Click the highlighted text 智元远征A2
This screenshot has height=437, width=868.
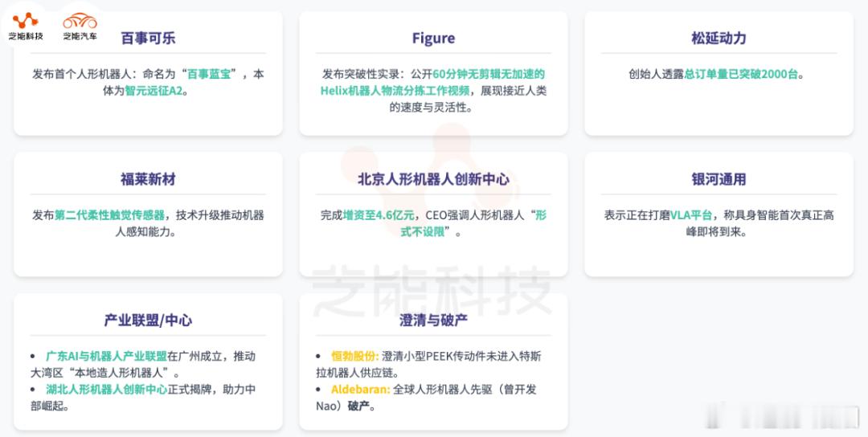154,91
